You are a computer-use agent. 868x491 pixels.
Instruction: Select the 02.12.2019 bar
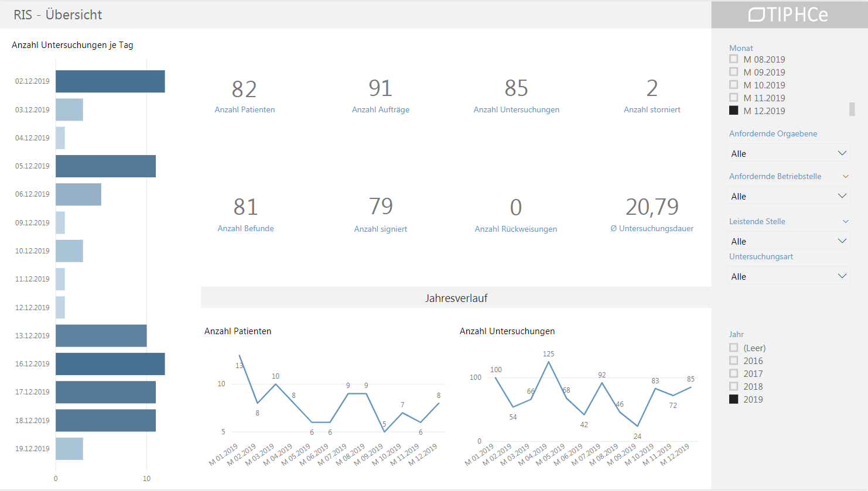click(110, 81)
